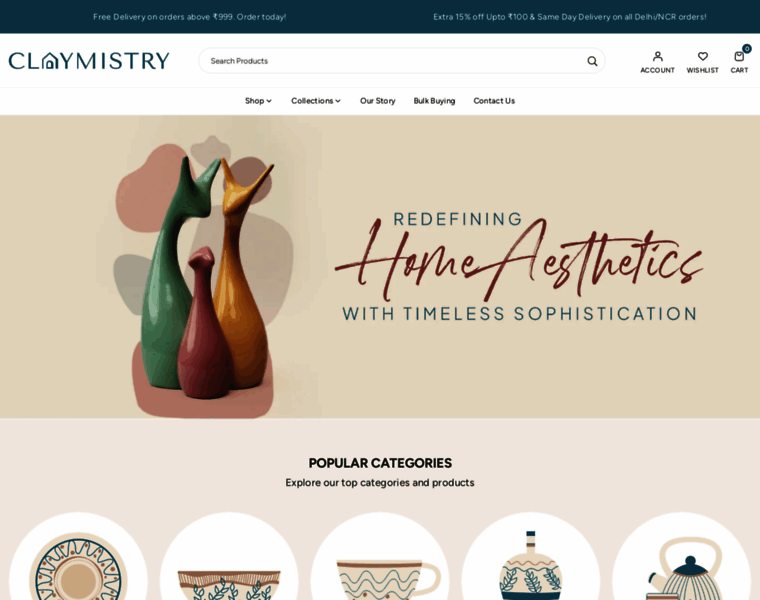Select the patterned plate category thumbnail
760x600 pixels.
coord(78,556)
